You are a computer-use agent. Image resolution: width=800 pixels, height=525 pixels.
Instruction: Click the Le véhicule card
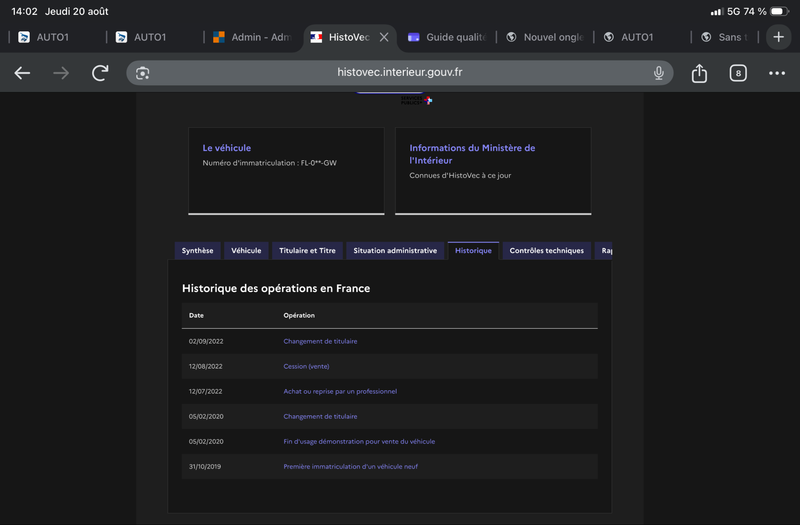(x=286, y=171)
